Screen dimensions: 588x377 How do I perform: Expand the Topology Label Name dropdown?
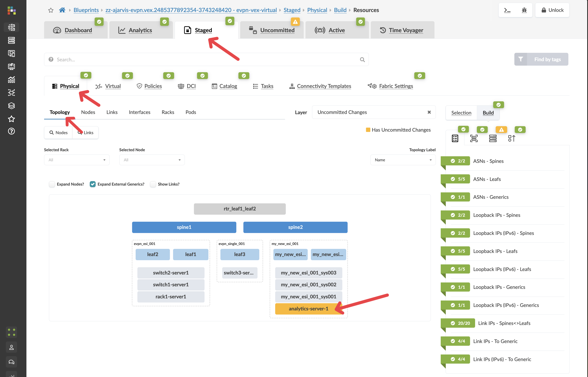pos(403,160)
